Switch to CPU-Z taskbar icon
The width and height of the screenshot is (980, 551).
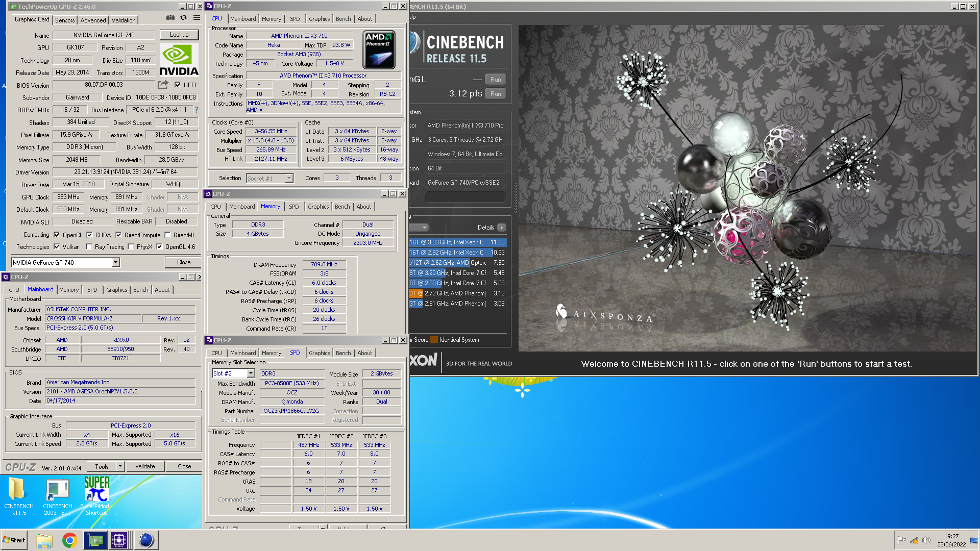(119, 540)
